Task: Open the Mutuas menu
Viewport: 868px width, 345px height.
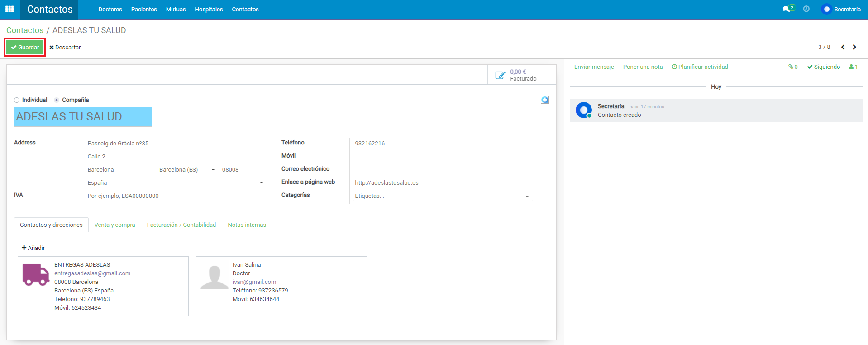Action: 176,10
